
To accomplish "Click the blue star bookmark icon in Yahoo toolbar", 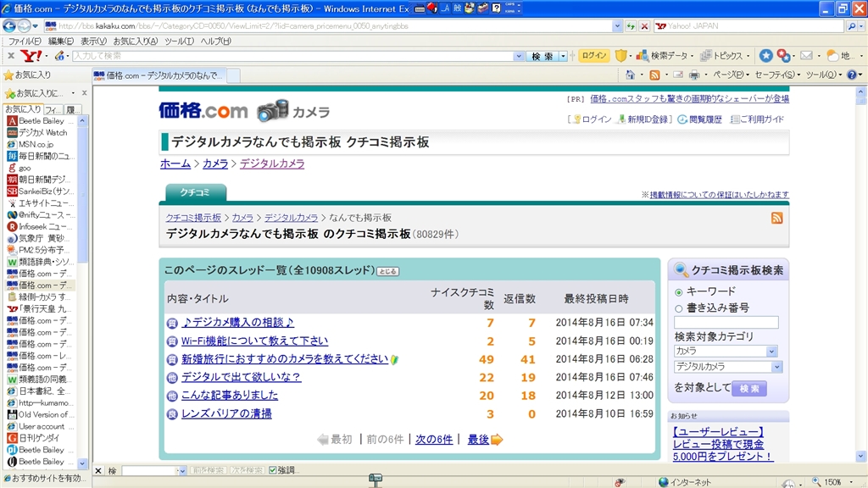I will coord(766,56).
